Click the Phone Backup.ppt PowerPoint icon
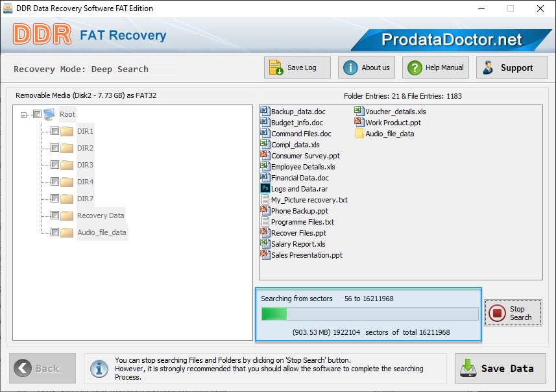Screen dimensions: 556x392 point(265,210)
